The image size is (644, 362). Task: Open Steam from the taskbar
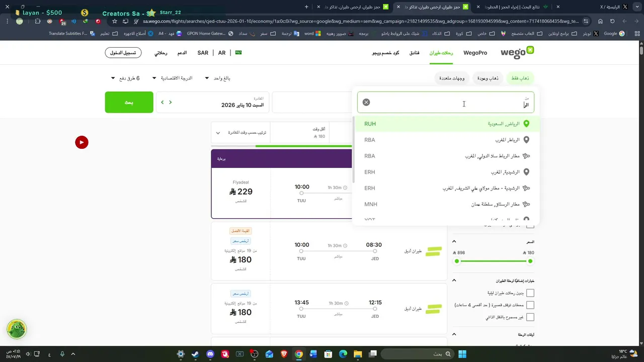click(x=195, y=354)
